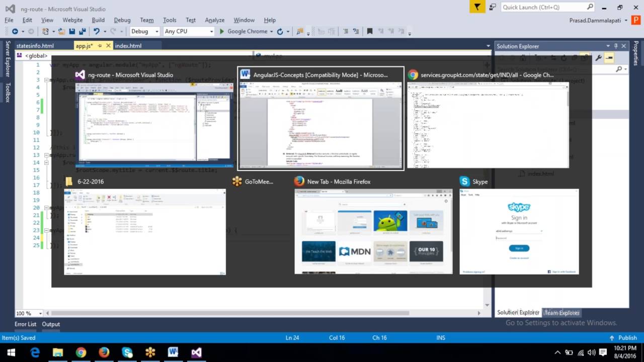This screenshot has width=644, height=362.
Task: Open the Windows Start menu
Action: pyautogui.click(x=11, y=352)
